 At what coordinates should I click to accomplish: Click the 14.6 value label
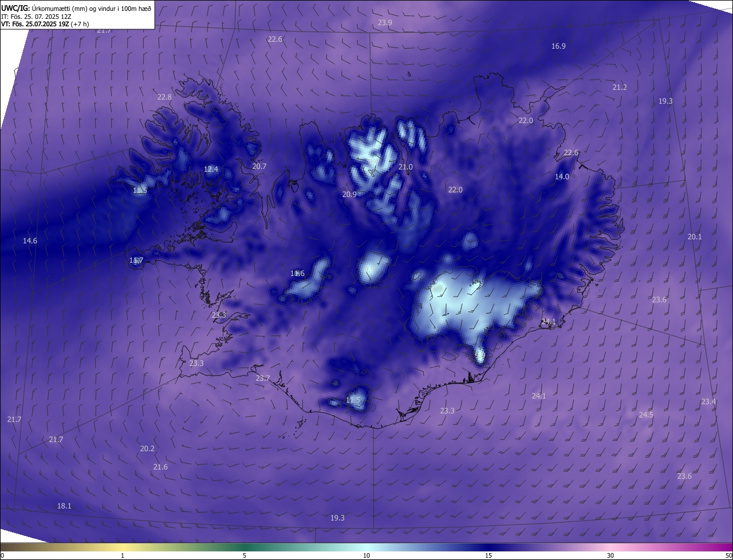tap(30, 240)
